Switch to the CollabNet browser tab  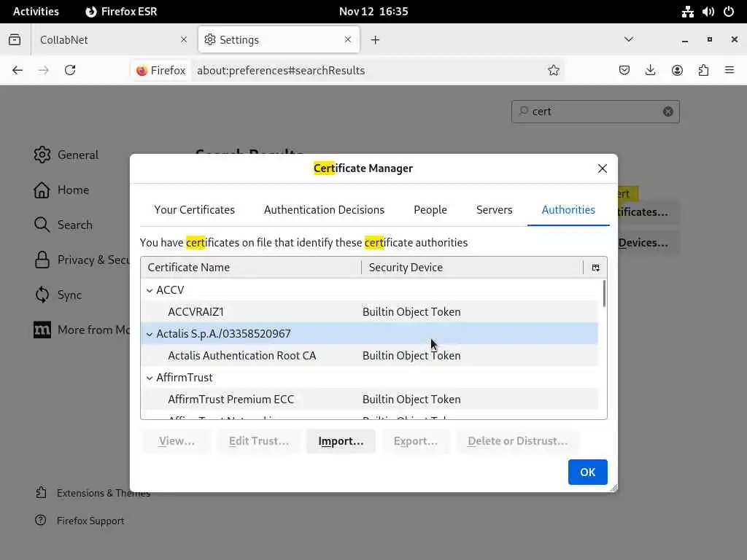point(113,39)
